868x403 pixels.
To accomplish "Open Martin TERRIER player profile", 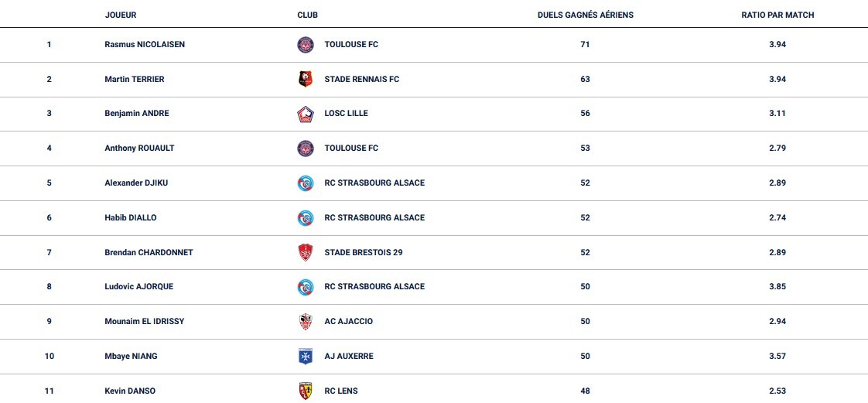I will pos(135,79).
